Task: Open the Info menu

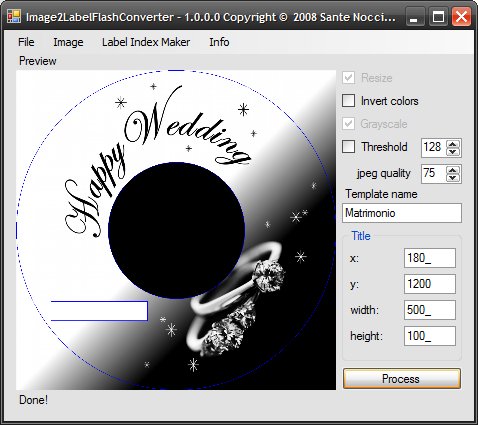Action: pyautogui.click(x=219, y=42)
